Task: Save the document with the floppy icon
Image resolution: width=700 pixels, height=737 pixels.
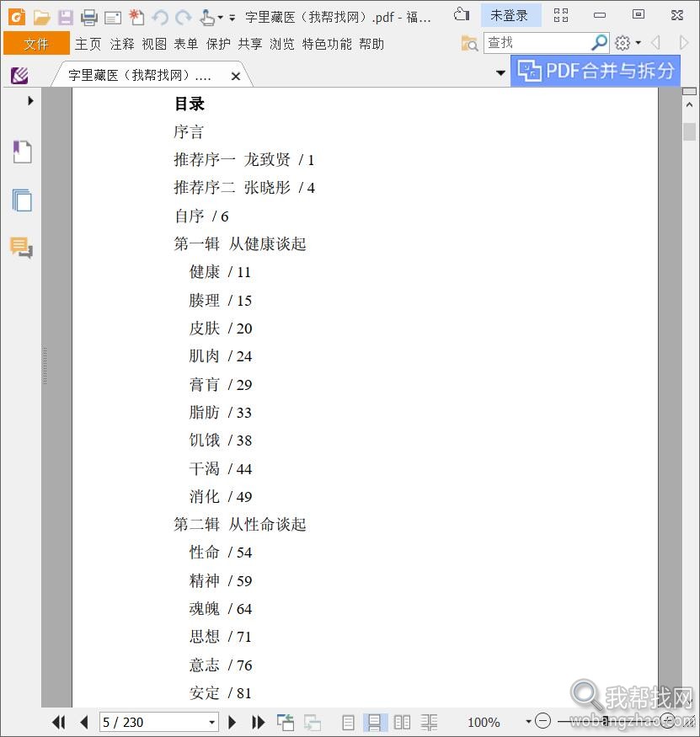Action: (x=66, y=18)
